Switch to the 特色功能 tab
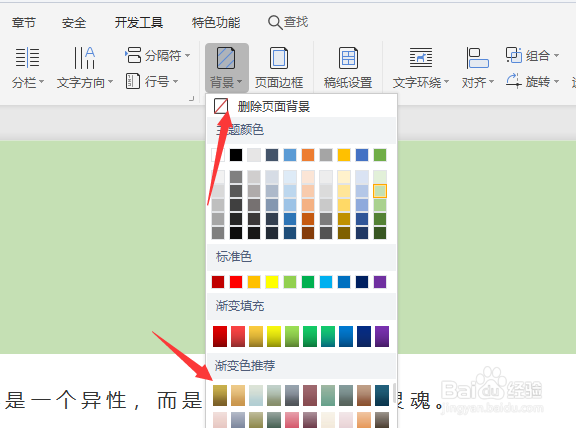The height and width of the screenshot is (428, 576). 216,22
